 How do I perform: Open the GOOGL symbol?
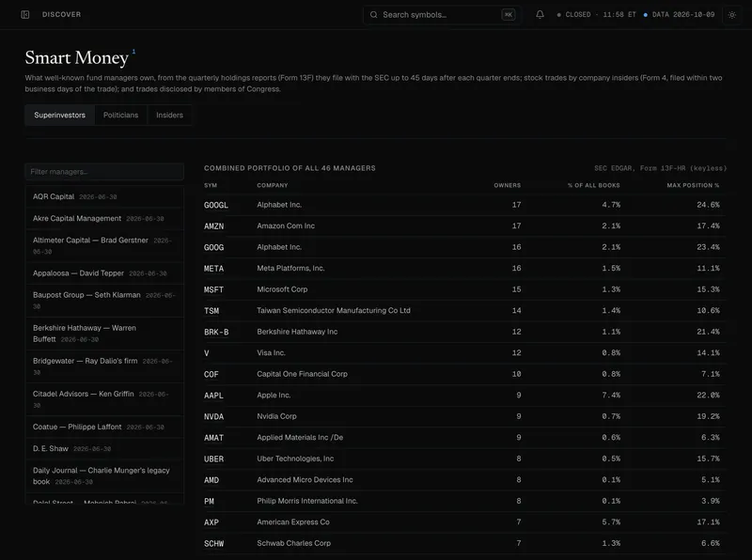216,205
